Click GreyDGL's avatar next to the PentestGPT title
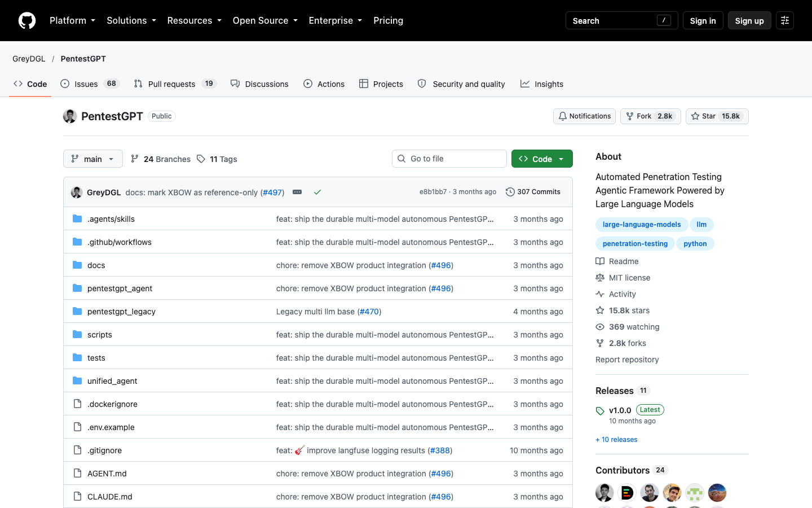The height and width of the screenshot is (508, 812). (70, 116)
